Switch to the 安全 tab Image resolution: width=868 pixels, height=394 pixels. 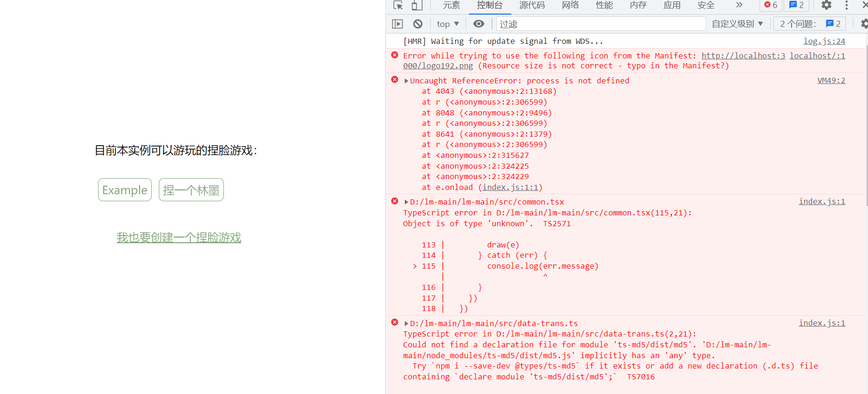pyautogui.click(x=706, y=5)
